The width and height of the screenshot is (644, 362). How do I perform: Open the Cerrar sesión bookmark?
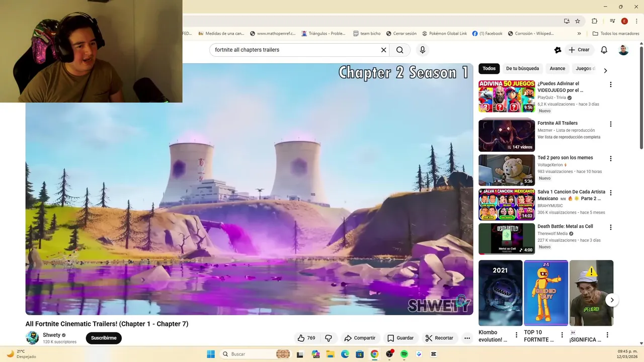pos(401,34)
